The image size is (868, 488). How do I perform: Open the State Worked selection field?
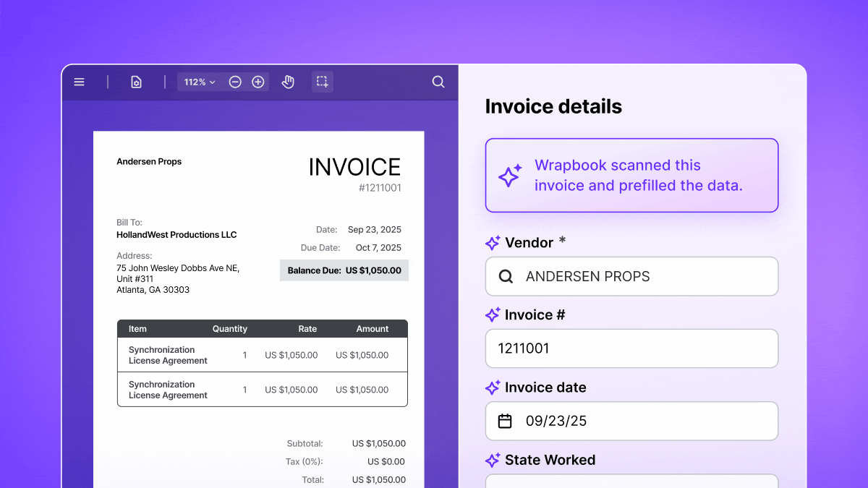point(631,483)
